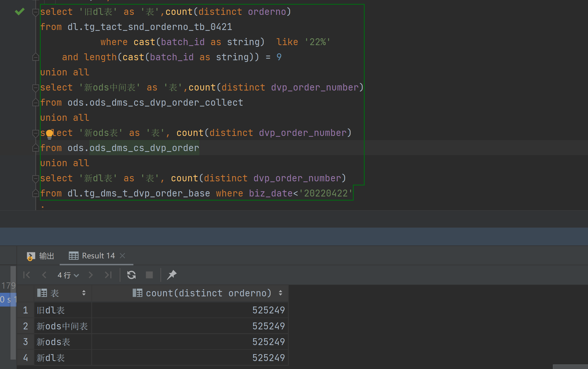Go to next page of results
The height and width of the screenshot is (369, 588).
pyautogui.click(x=91, y=275)
